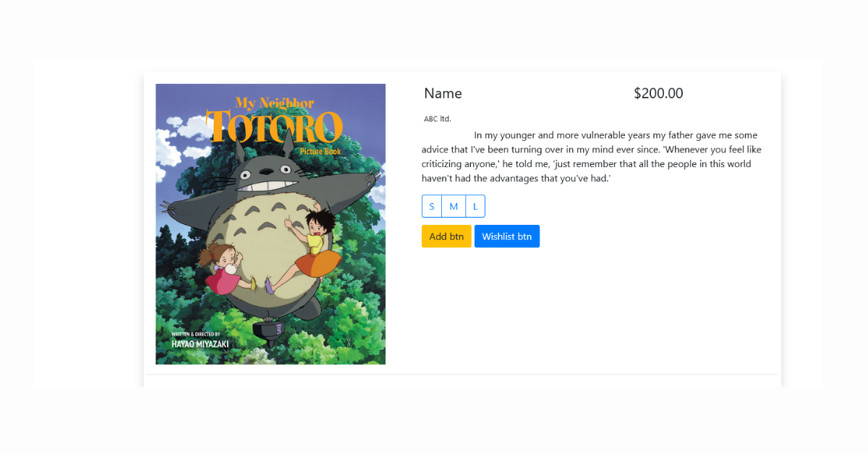Select the L size option

[x=475, y=206]
